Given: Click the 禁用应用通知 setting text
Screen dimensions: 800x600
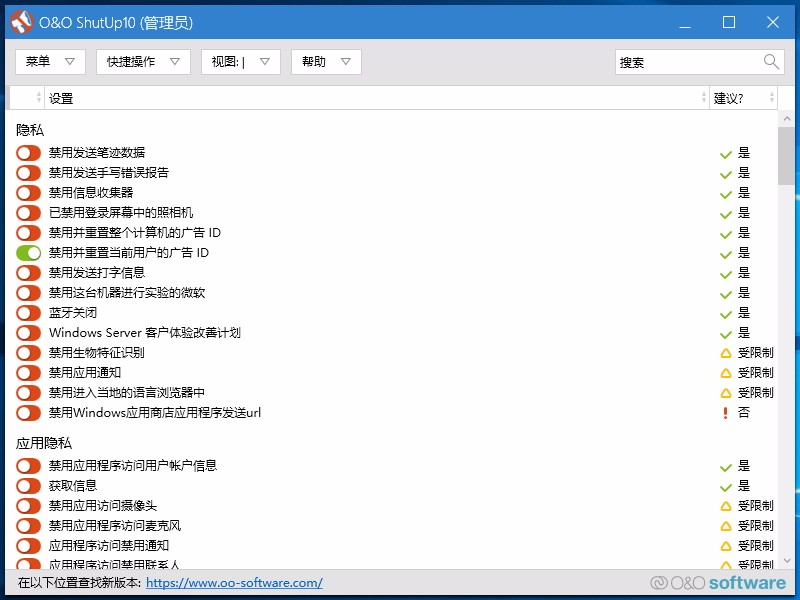Looking at the screenshot, I should pos(85,372).
